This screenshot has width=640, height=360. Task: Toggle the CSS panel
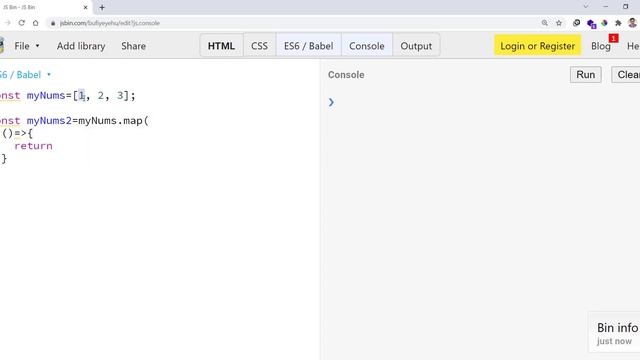pos(260,46)
